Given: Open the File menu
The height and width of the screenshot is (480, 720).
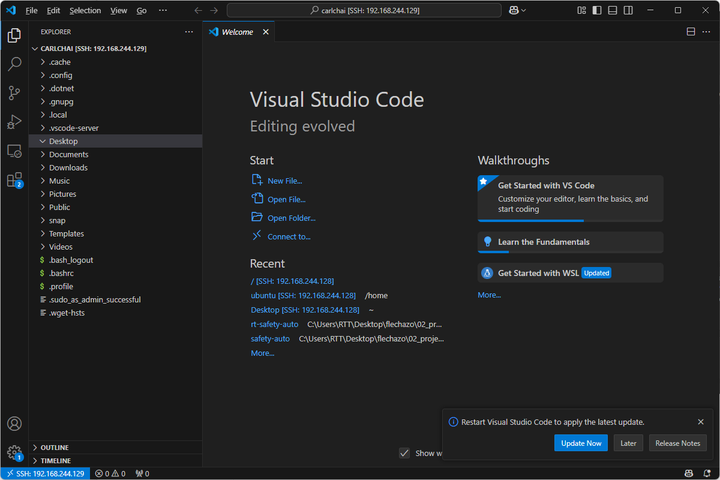Looking at the screenshot, I should pyautogui.click(x=31, y=10).
